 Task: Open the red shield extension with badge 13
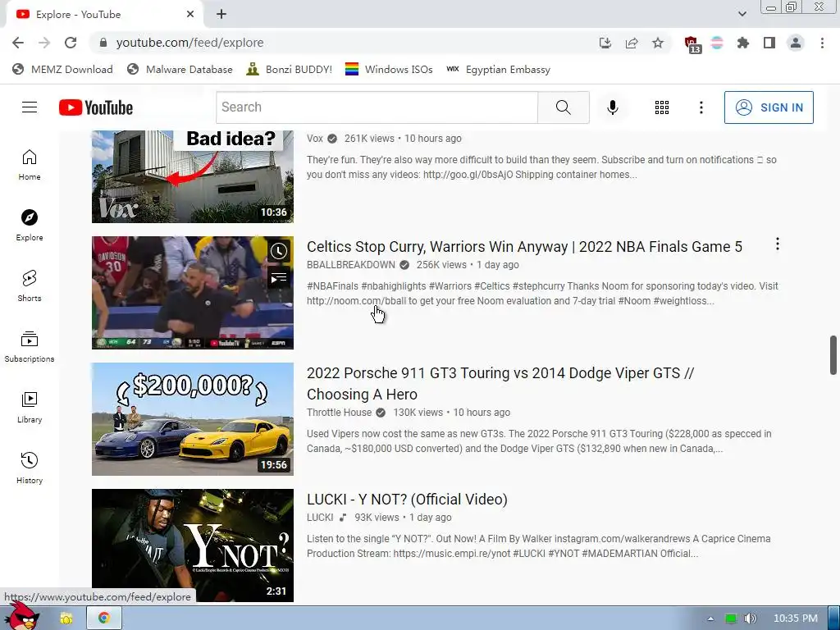click(x=692, y=44)
